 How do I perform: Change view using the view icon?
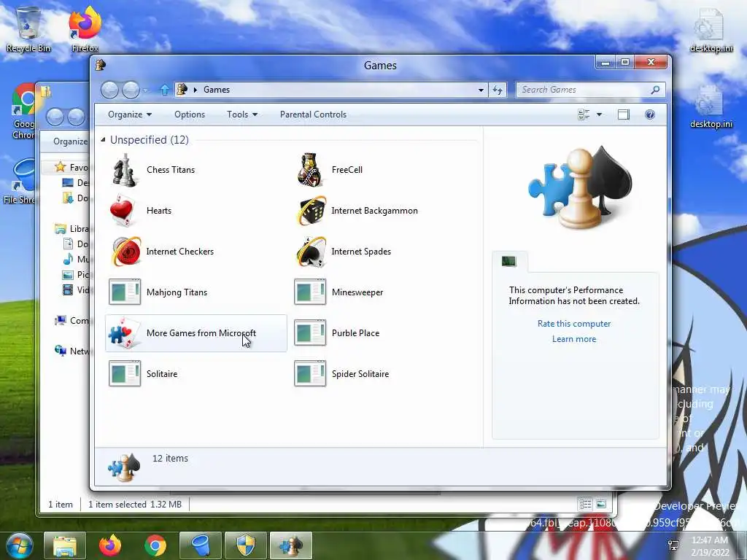tap(584, 114)
